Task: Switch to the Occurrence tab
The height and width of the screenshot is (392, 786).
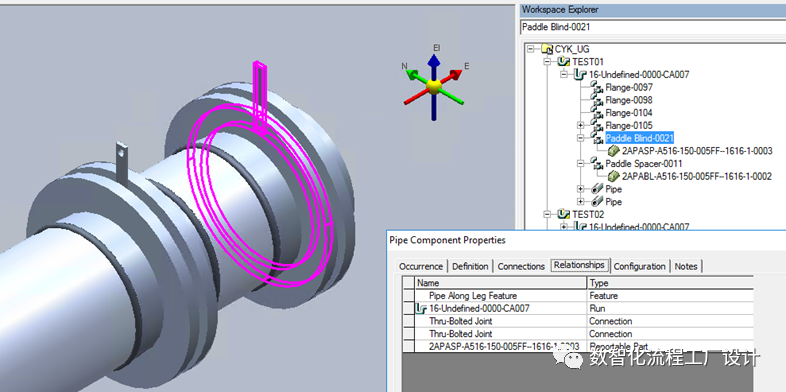Action: click(421, 266)
